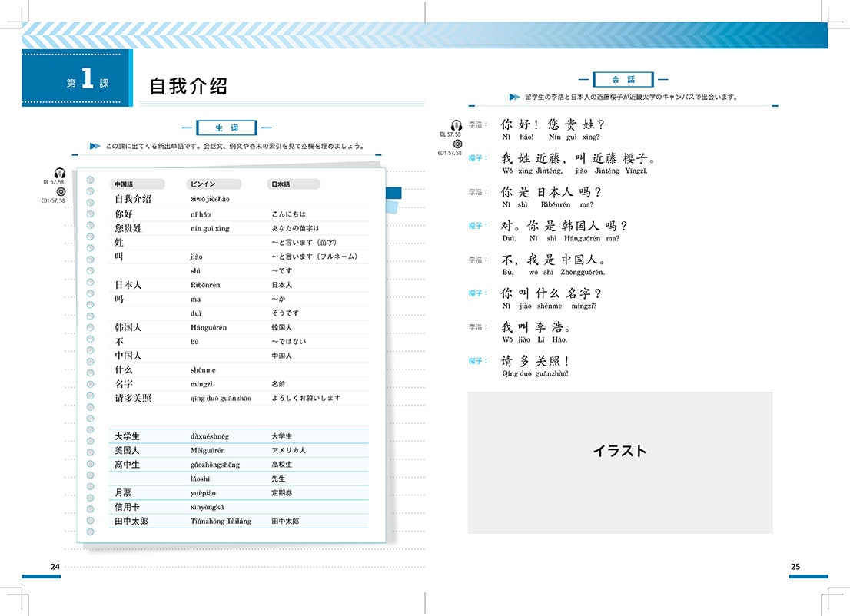
Task: Click the Japanese gloss 高校生
Action: coord(281,464)
